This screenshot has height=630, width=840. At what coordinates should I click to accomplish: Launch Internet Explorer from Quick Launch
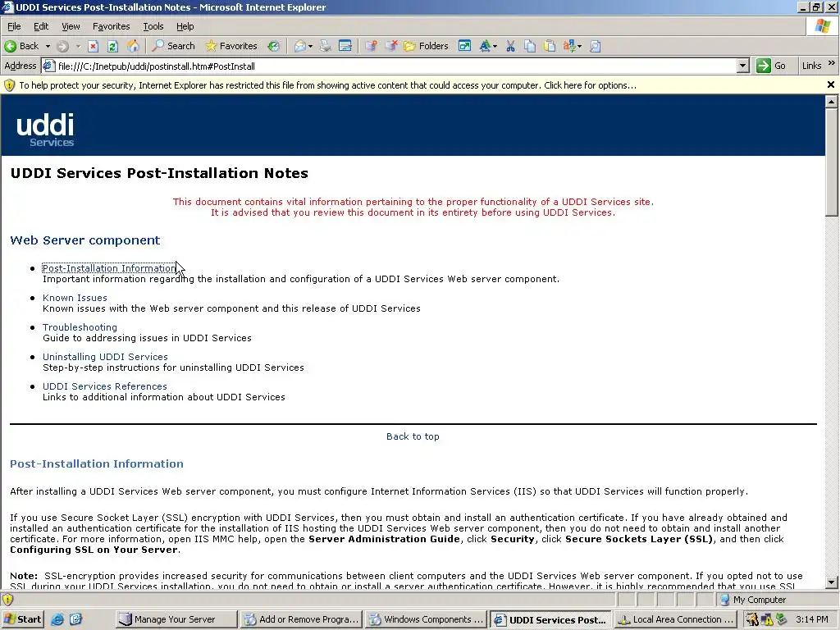point(57,619)
